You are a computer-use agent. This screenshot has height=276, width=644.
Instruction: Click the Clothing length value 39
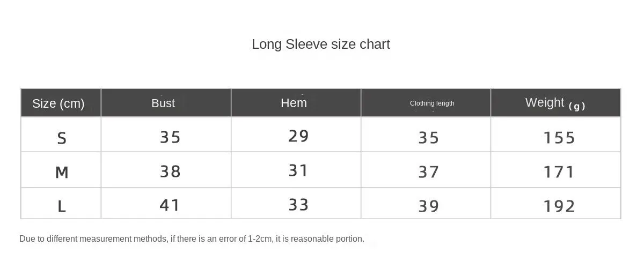point(429,206)
